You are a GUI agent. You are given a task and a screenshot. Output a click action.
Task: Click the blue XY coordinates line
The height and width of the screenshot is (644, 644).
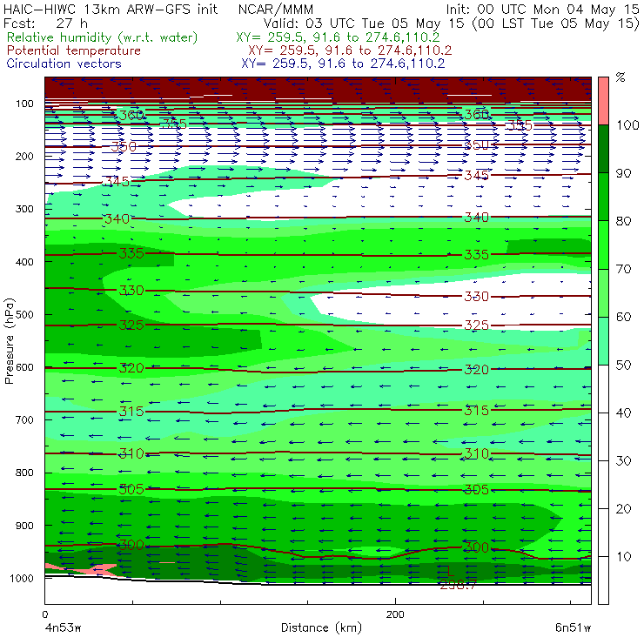(343, 64)
